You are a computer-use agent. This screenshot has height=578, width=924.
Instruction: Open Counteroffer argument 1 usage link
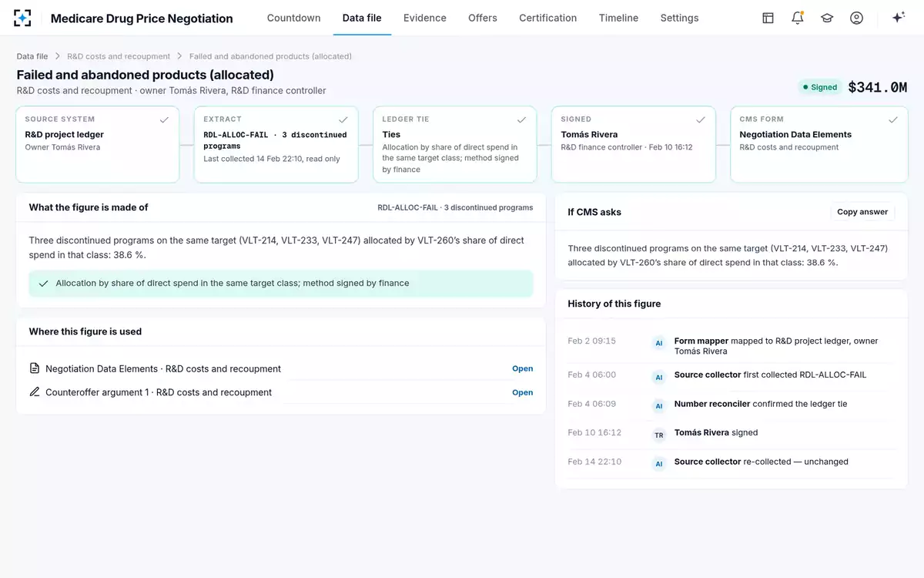coord(523,392)
